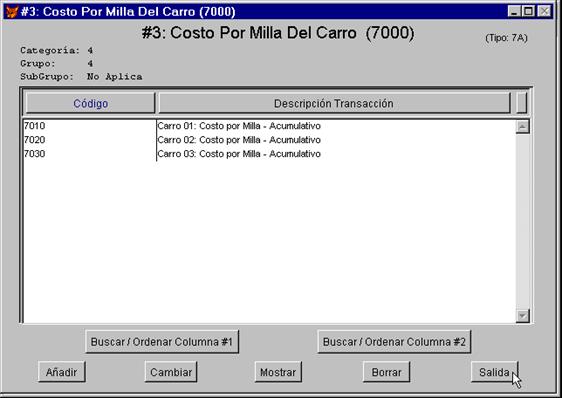This screenshot has height=398, width=562.
Task: Minimize the Costo Por Milla window
Action: point(514,11)
